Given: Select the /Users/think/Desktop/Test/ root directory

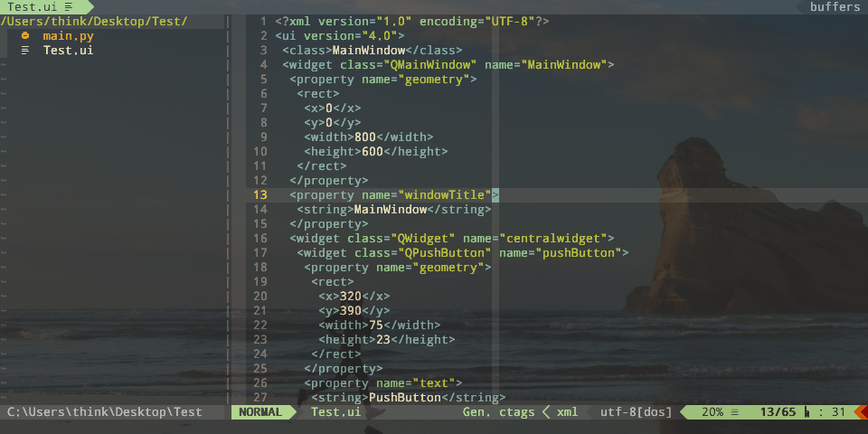Looking at the screenshot, I should [x=94, y=22].
